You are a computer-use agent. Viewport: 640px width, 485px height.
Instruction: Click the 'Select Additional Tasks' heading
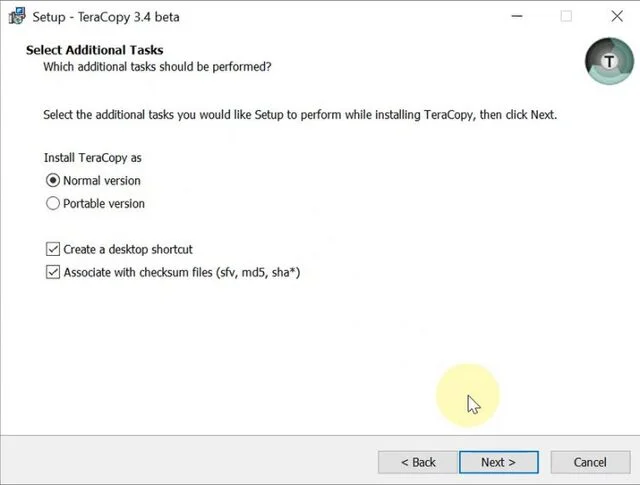(x=94, y=50)
